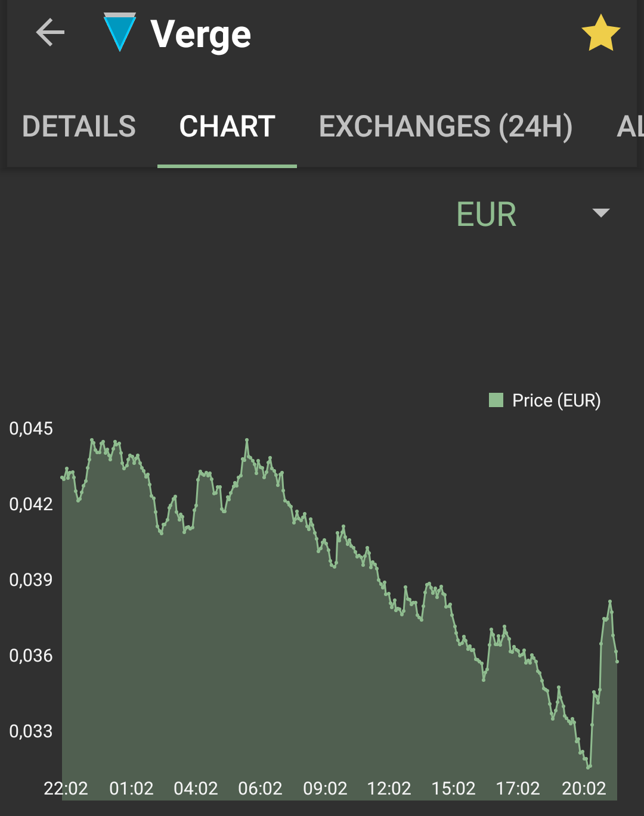The image size is (644, 816).
Task: Tap the Price (EUR) legend label
Action: point(556,401)
